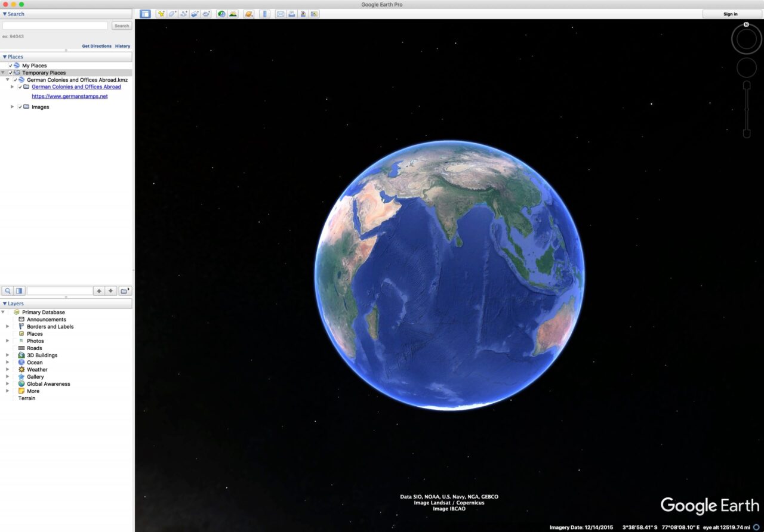Click the Sign in button
Image resolution: width=764 pixels, height=532 pixels.
pyautogui.click(x=729, y=14)
